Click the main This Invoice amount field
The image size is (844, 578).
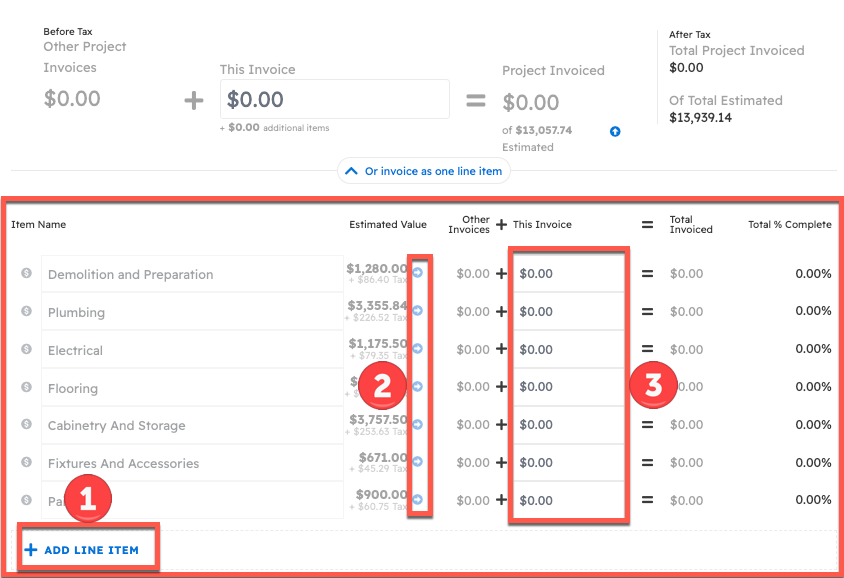click(334, 99)
